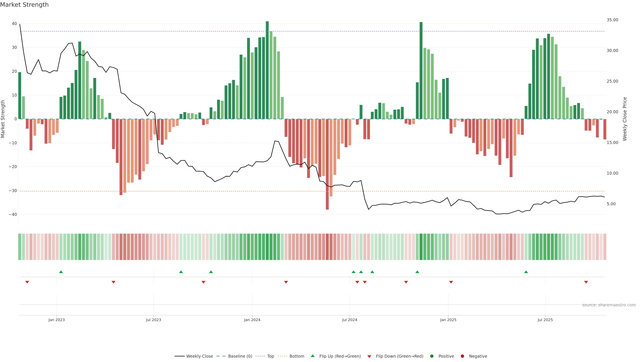Click the leftmost red flip-down triangle marker
This screenshot has height=362, width=644.
coord(27,282)
